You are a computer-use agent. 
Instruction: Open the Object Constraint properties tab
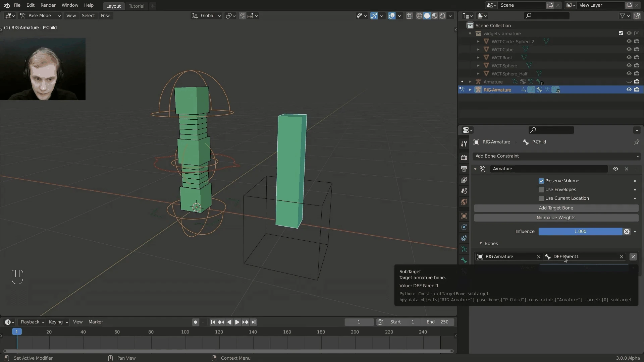pyautogui.click(x=464, y=238)
